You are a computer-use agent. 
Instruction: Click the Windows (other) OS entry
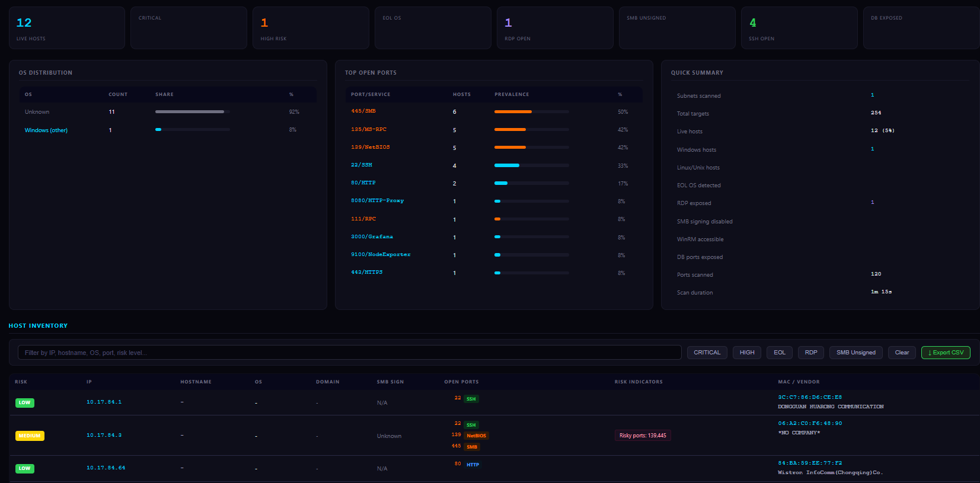[46, 130]
